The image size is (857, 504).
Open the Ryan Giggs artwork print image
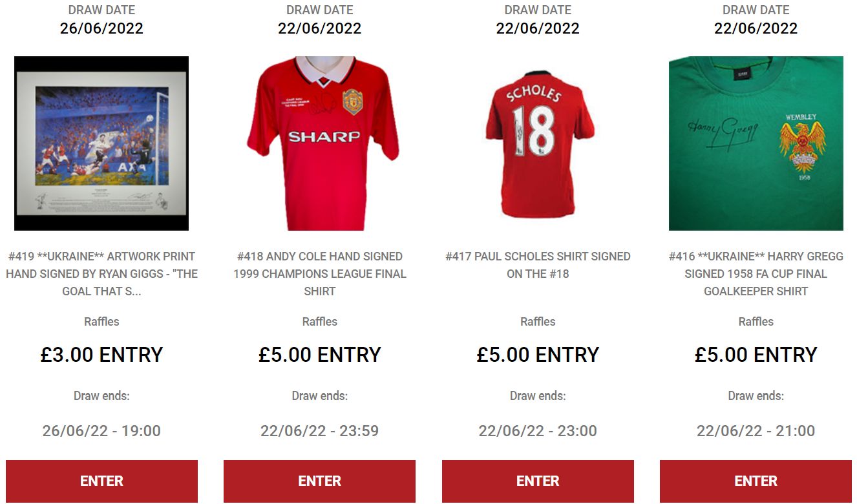pos(101,143)
